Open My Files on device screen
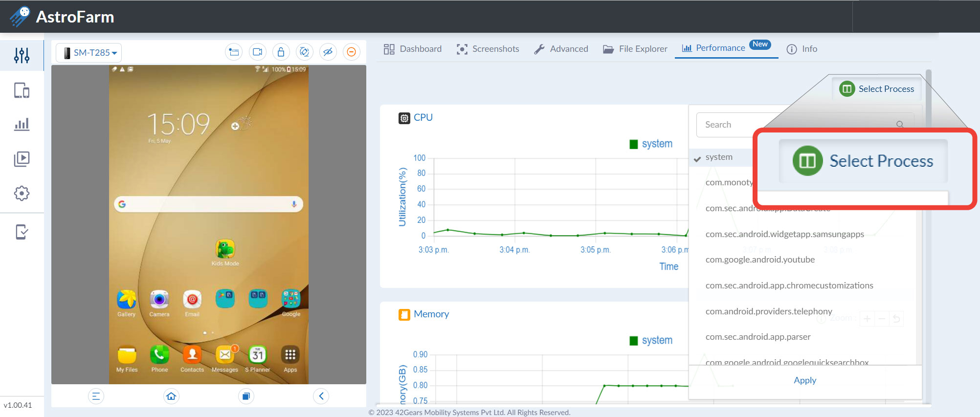The height and width of the screenshot is (417, 980). point(127,359)
